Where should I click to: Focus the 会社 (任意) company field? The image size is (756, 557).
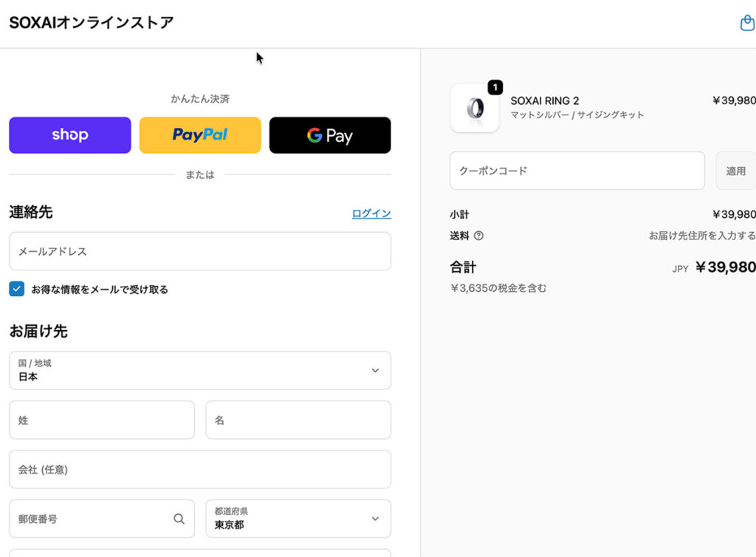pos(200,469)
